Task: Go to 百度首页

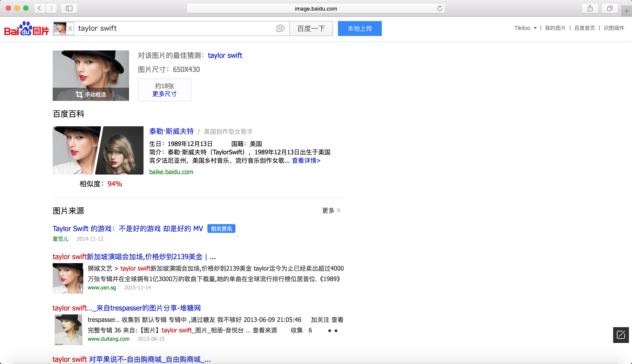Action: coord(584,28)
